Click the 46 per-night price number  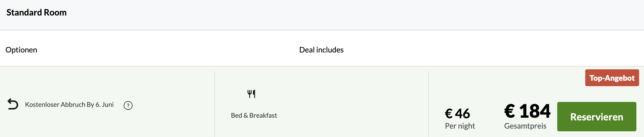coord(462,114)
